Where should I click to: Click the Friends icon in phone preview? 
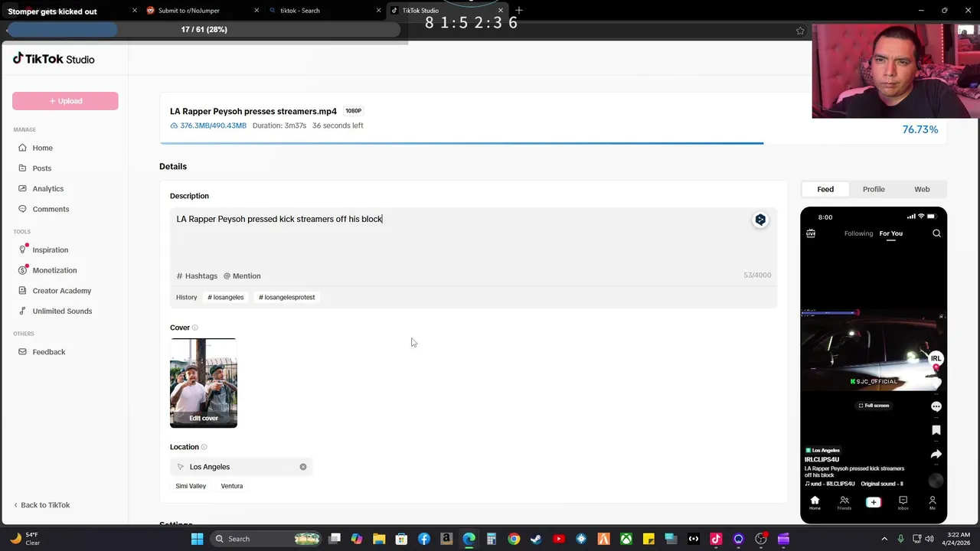click(x=844, y=502)
